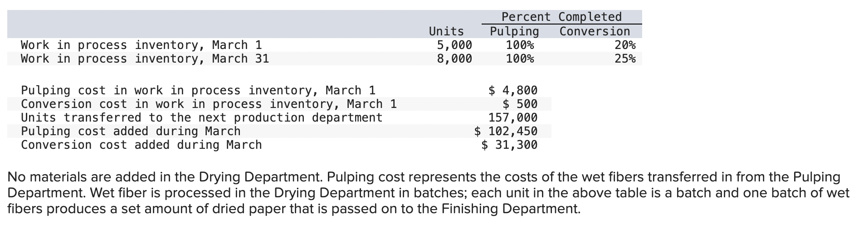
Task: Select the Units column header
Action: (446, 31)
